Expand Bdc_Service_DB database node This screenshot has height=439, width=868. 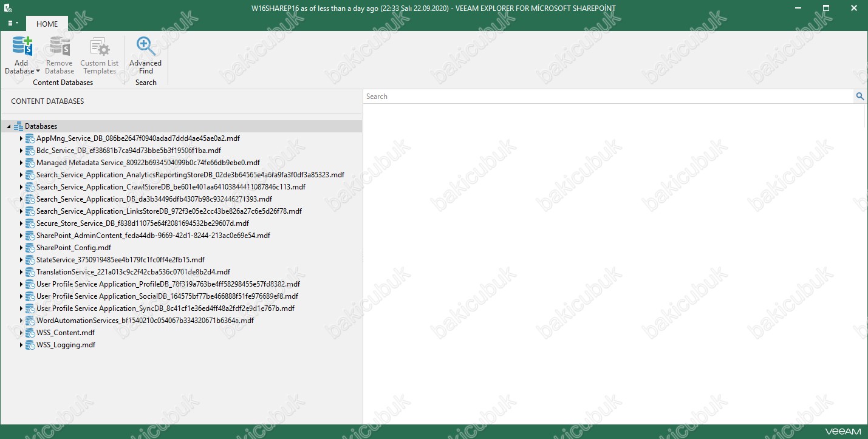coord(21,151)
